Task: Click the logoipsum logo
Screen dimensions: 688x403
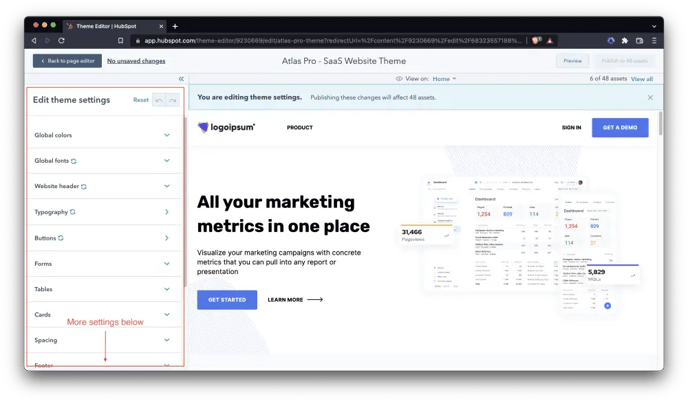Action: pos(226,127)
